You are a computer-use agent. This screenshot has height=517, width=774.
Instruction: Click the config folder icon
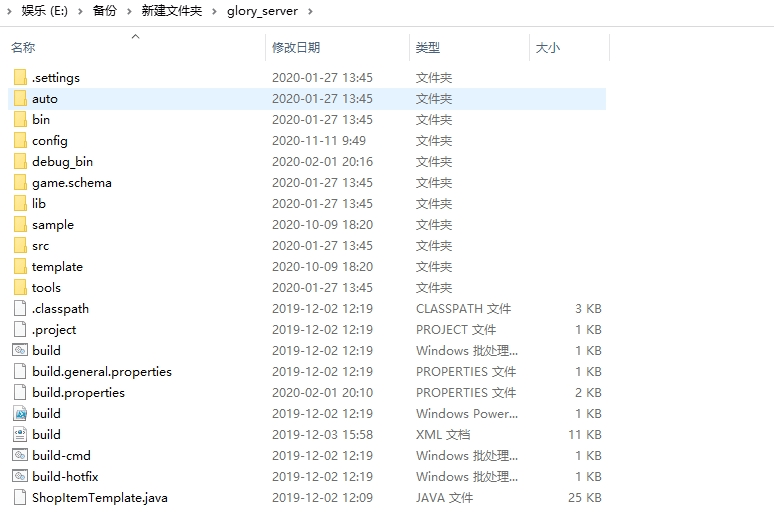[x=20, y=141]
